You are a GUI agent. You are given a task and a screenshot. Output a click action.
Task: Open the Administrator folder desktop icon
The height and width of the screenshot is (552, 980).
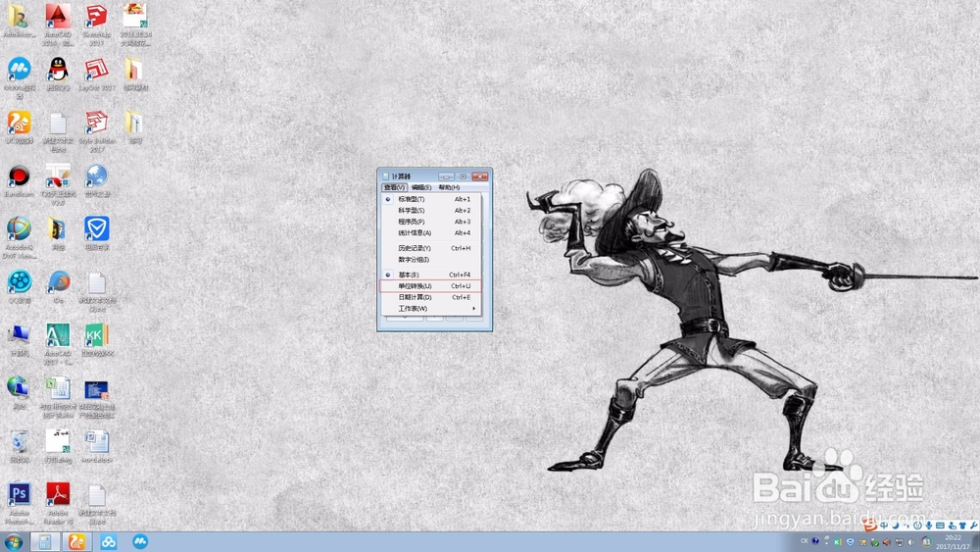19,22
